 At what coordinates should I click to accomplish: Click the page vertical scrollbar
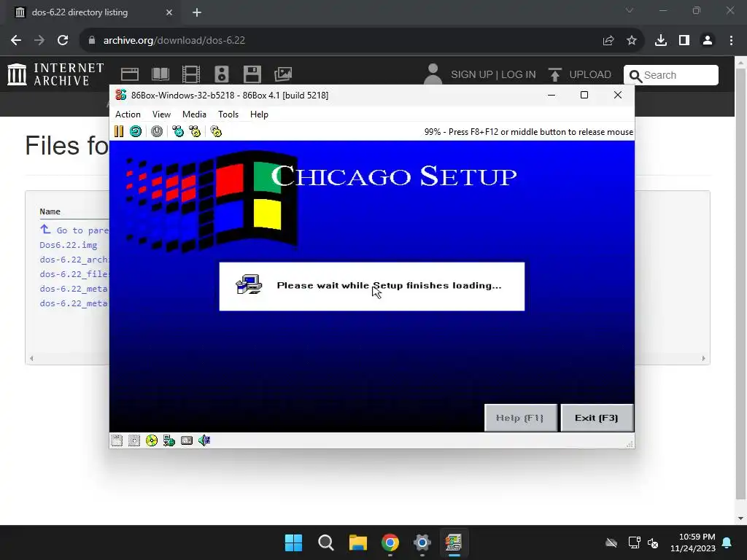coord(741,284)
